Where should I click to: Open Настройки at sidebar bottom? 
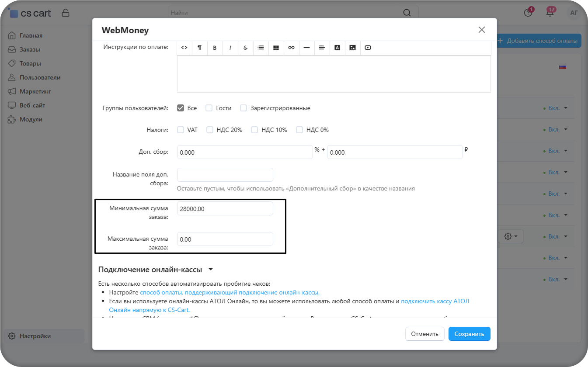point(44,336)
